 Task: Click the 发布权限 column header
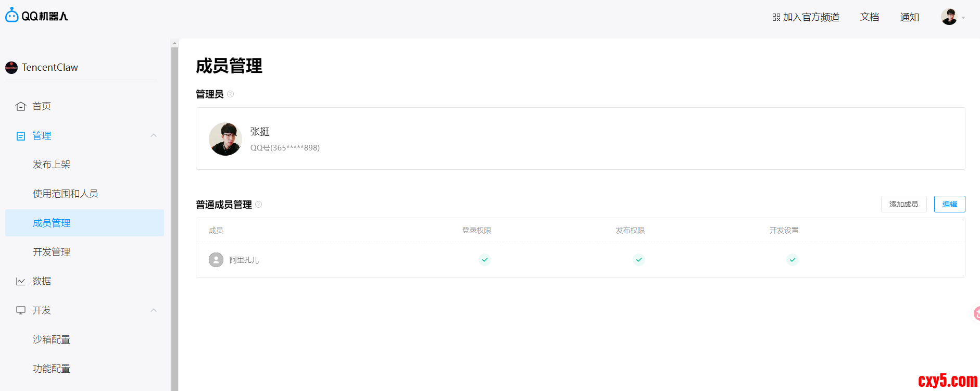point(630,230)
